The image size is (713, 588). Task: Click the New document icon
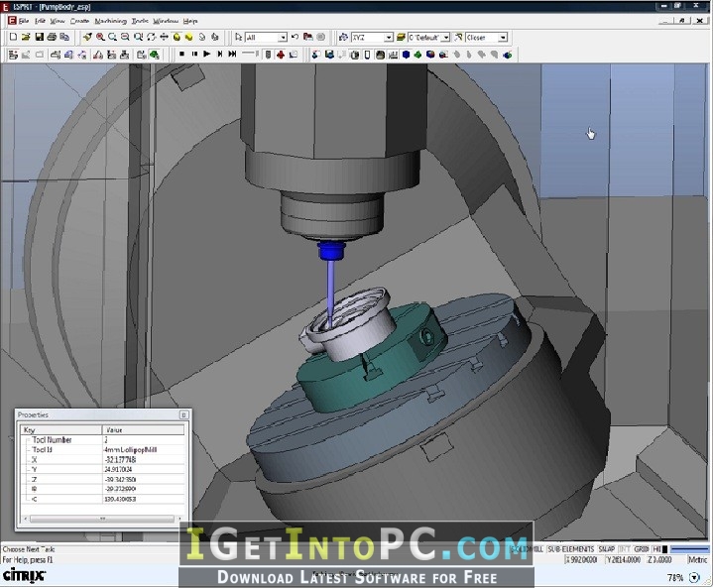[x=13, y=37]
